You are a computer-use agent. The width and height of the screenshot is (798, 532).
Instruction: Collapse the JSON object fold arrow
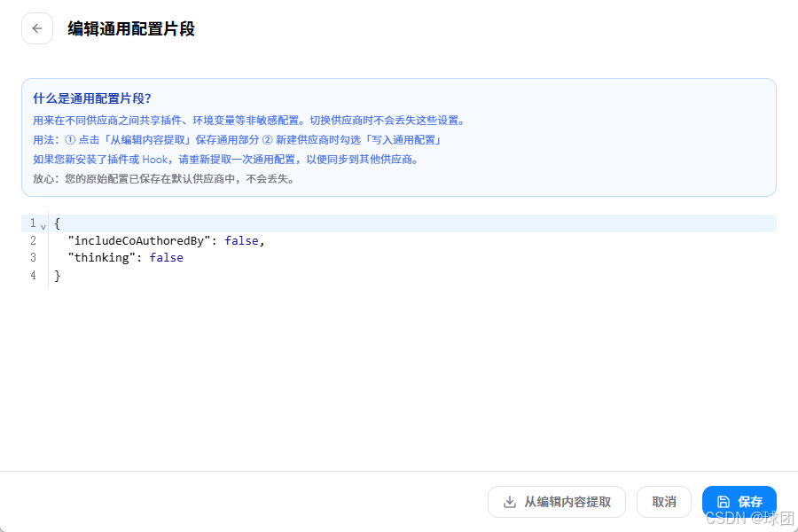coord(43,226)
